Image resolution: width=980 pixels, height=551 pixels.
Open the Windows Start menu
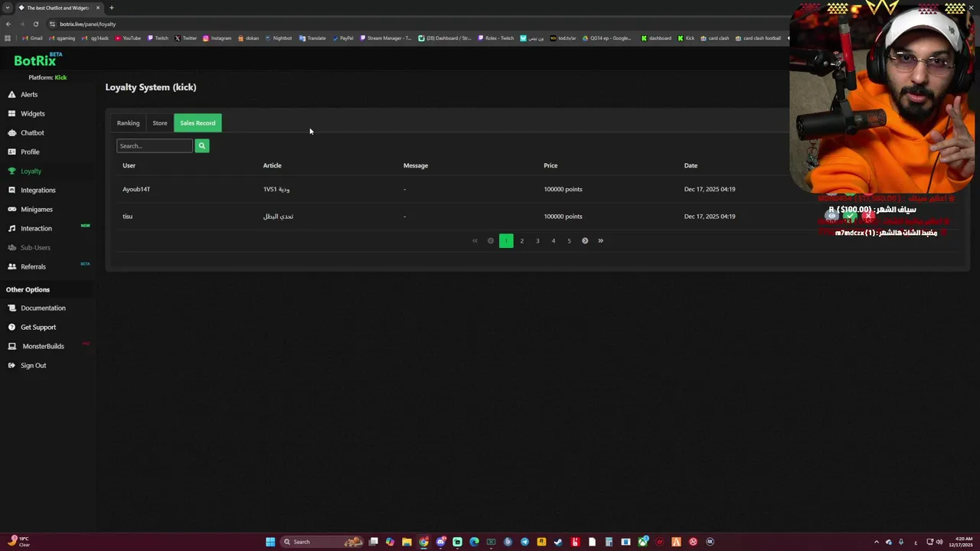[270, 542]
